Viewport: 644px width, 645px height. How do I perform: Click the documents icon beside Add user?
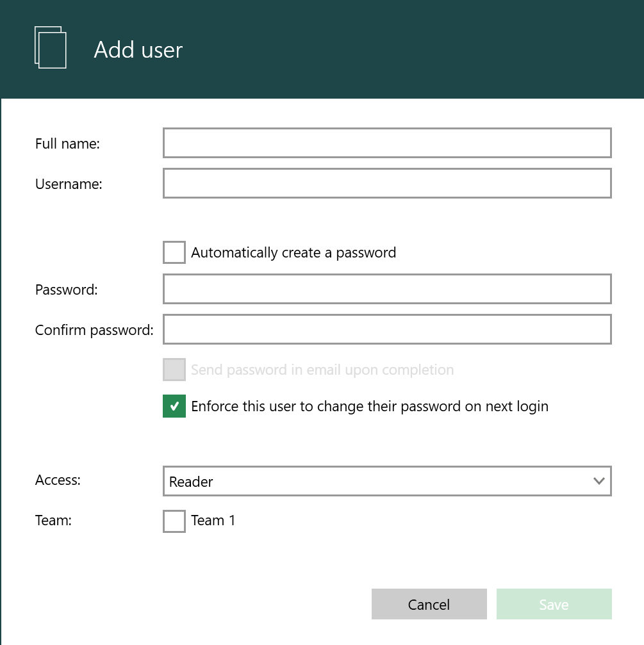click(x=50, y=47)
